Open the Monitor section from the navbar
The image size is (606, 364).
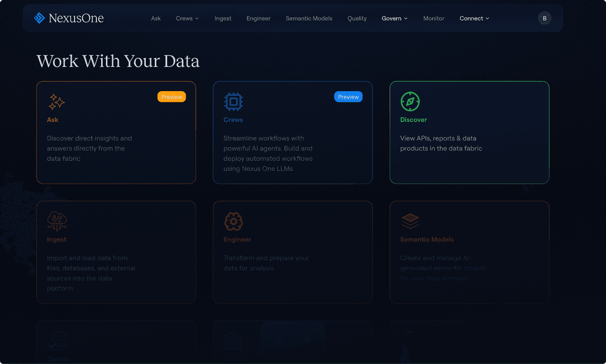(434, 18)
